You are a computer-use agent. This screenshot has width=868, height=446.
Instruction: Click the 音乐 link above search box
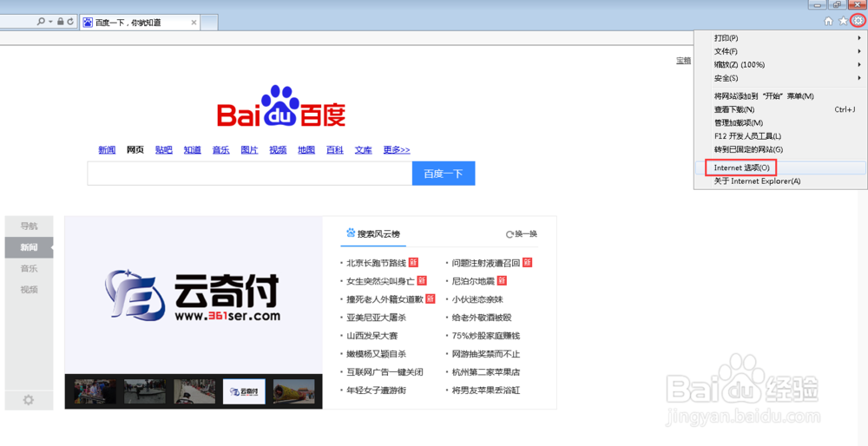click(x=220, y=150)
